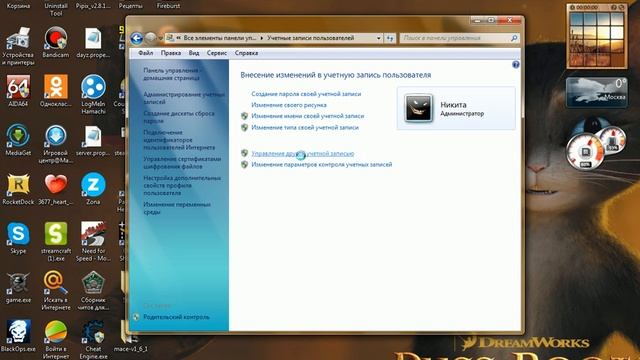Launch Skype from the desktop

[x=18, y=238]
